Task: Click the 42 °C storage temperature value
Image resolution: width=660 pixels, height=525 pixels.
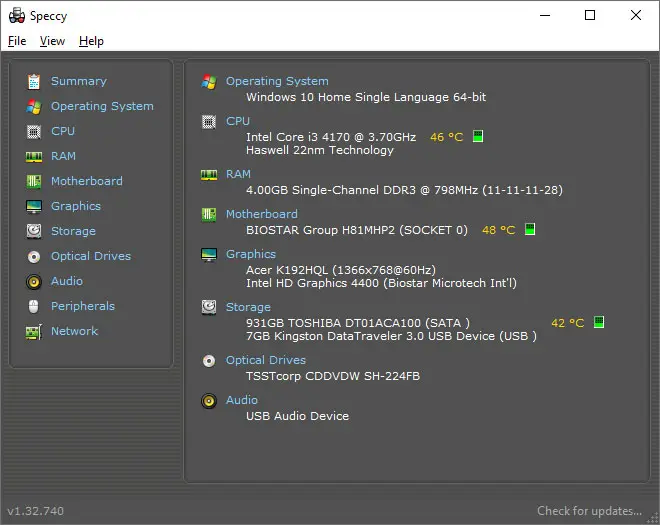Action: pyautogui.click(x=567, y=323)
